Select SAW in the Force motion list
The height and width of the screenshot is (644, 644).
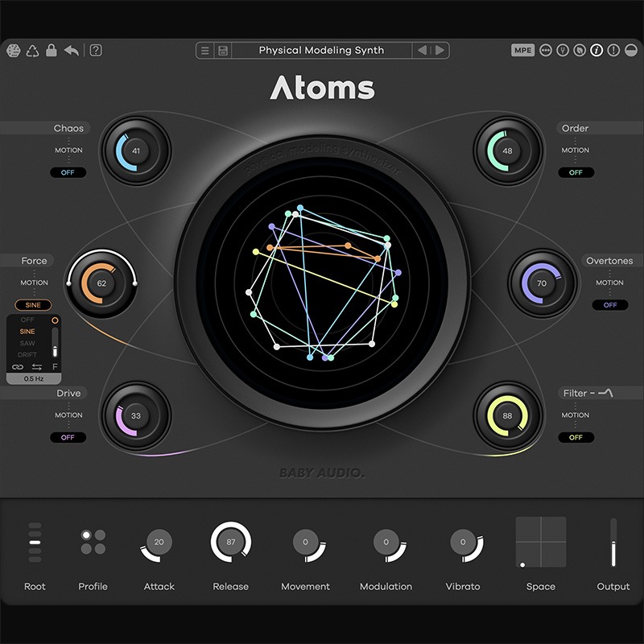[x=27, y=343]
